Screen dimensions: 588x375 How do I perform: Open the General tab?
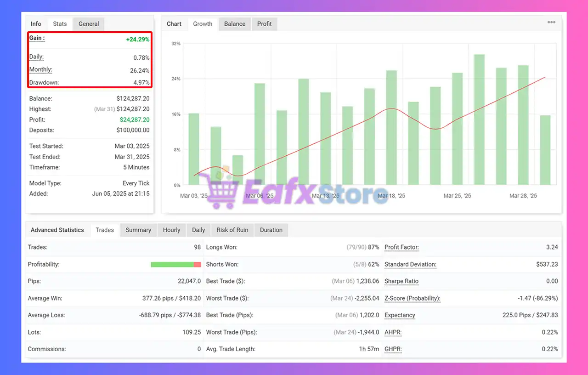(x=89, y=24)
